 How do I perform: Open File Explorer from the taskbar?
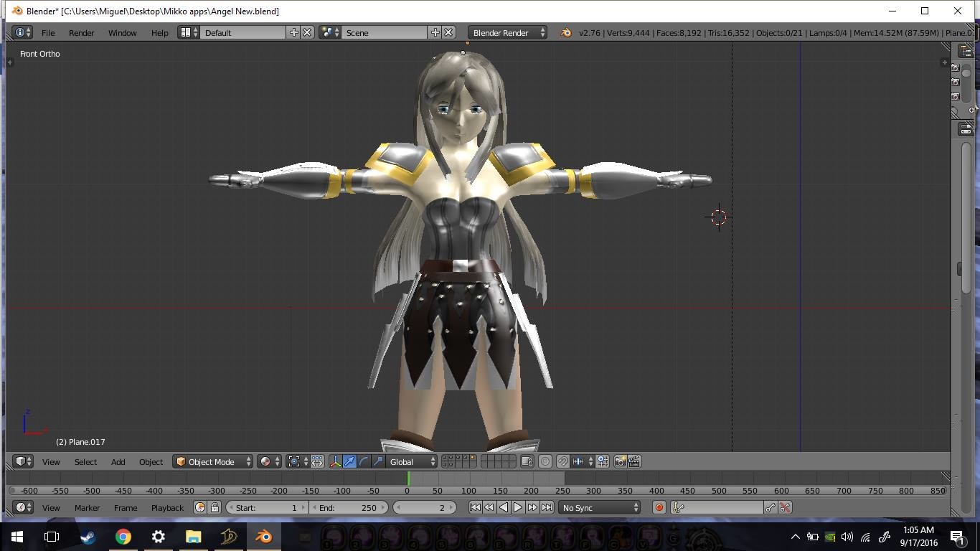click(x=194, y=537)
